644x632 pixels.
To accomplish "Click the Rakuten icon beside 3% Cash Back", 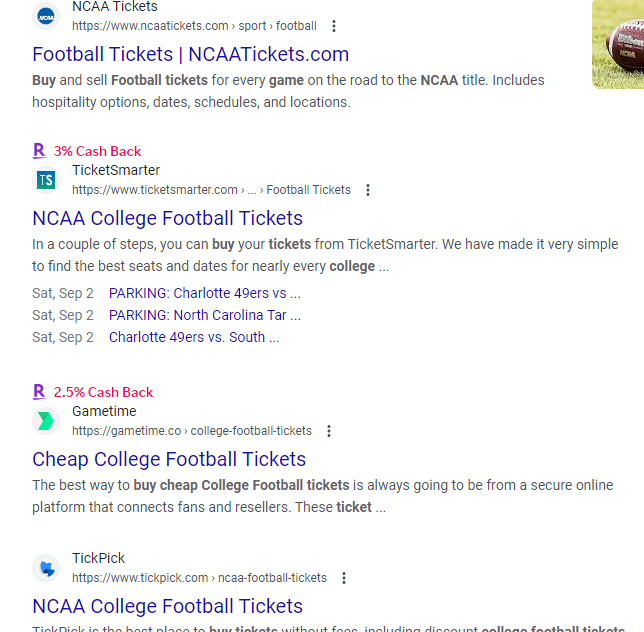I will click(x=39, y=151).
